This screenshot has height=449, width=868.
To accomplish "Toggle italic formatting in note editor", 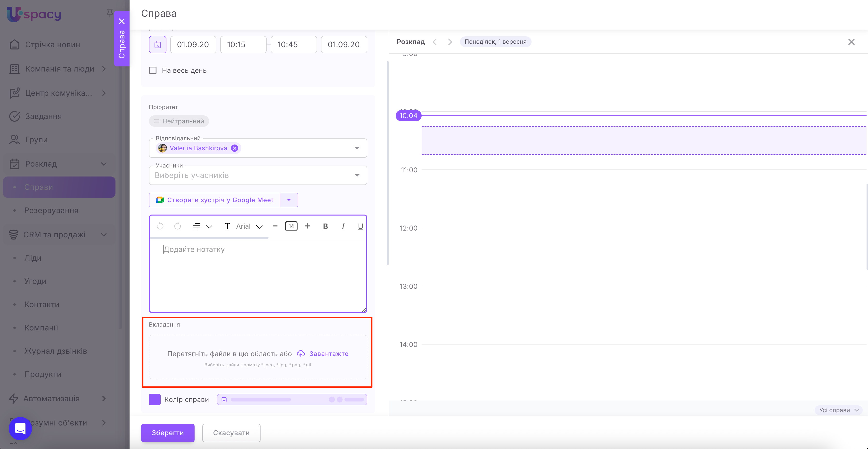I will pos(343,226).
